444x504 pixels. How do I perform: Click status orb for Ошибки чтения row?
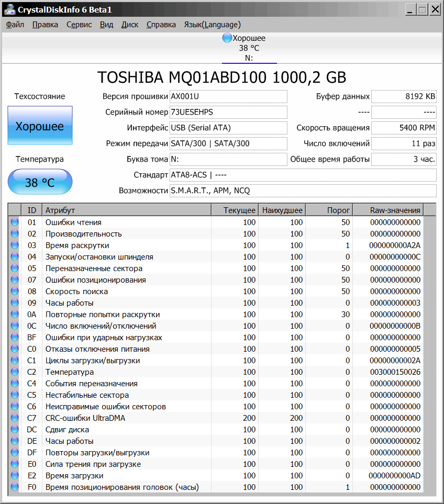click(x=14, y=222)
